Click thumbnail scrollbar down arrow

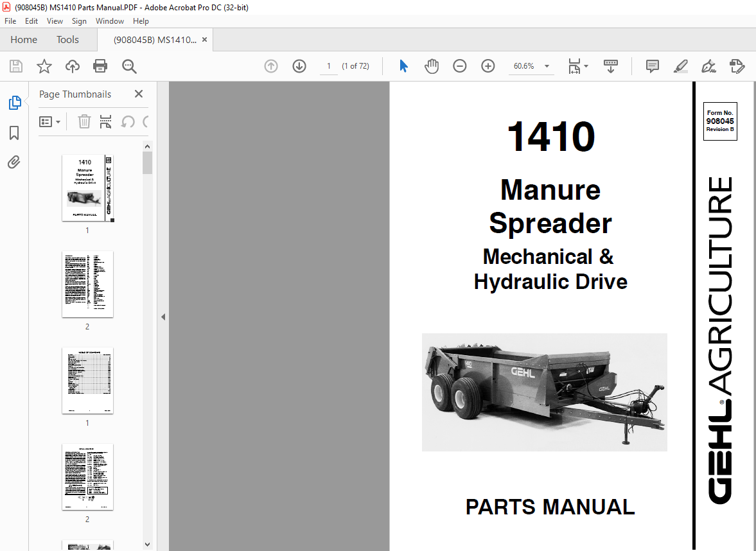(x=148, y=545)
